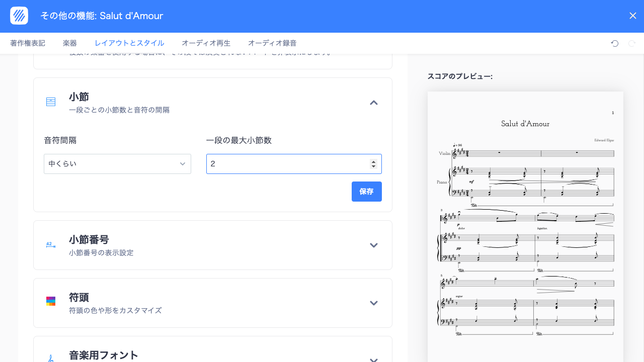Save the 小節 settings with 保存
Image resolution: width=644 pixels, height=362 pixels.
pos(366,192)
